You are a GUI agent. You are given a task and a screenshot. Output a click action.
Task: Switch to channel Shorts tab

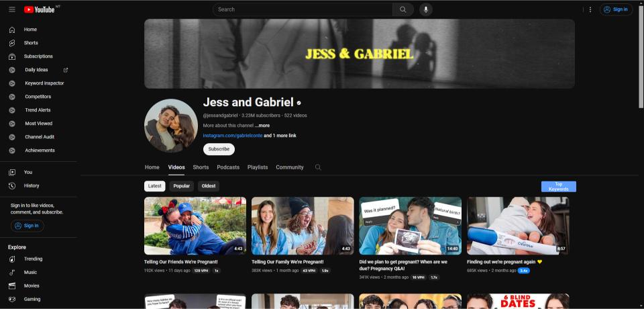(x=201, y=167)
